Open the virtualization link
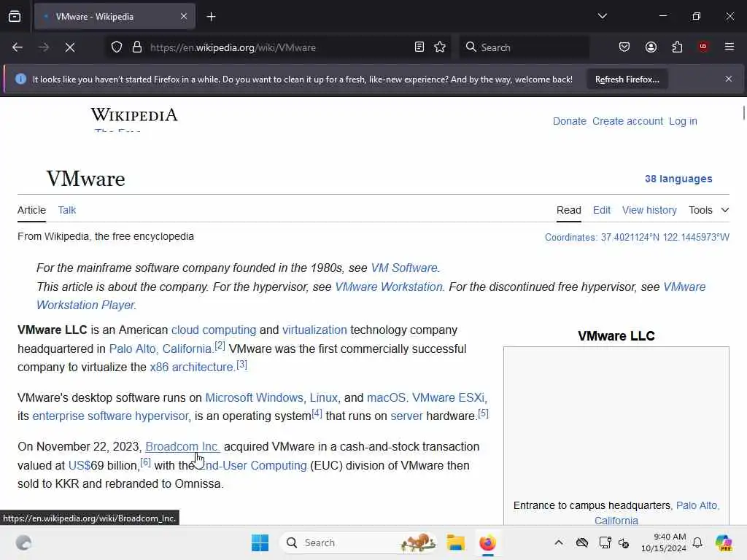The image size is (747, 560). tap(314, 330)
